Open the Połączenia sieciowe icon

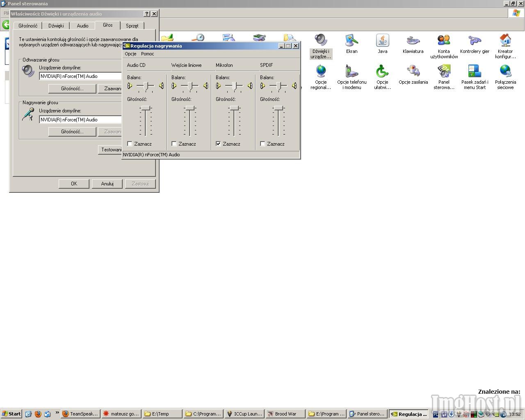(505, 71)
